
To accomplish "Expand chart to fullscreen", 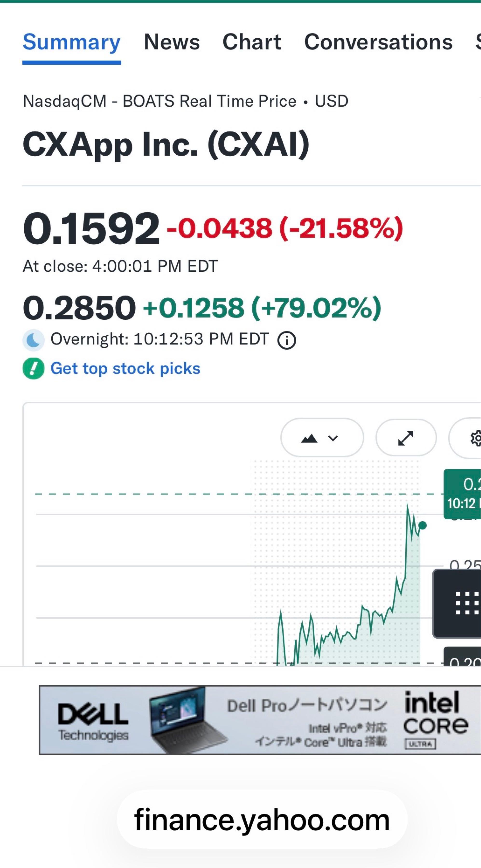I will coord(406,438).
